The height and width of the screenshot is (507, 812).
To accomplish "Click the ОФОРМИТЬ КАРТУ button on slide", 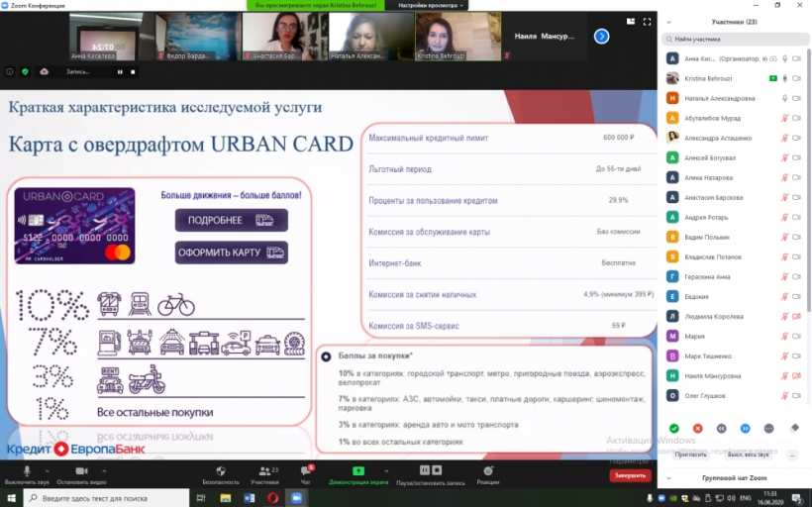I will (x=231, y=253).
